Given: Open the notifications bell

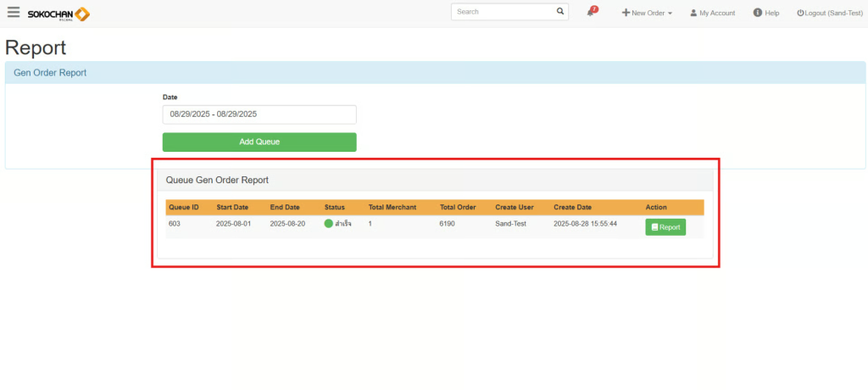Looking at the screenshot, I should 591,13.
